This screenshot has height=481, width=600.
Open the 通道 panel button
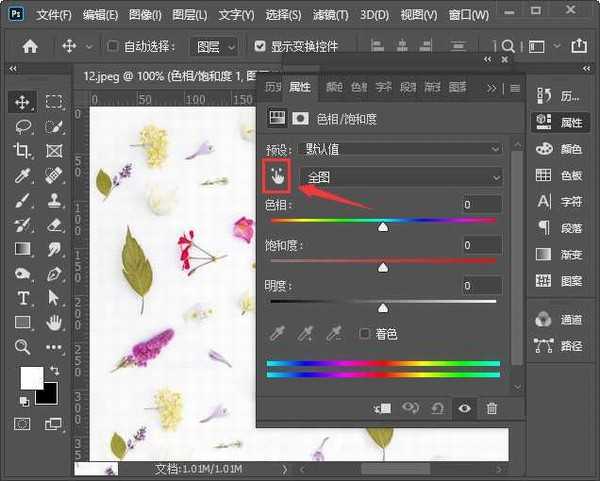(561, 320)
